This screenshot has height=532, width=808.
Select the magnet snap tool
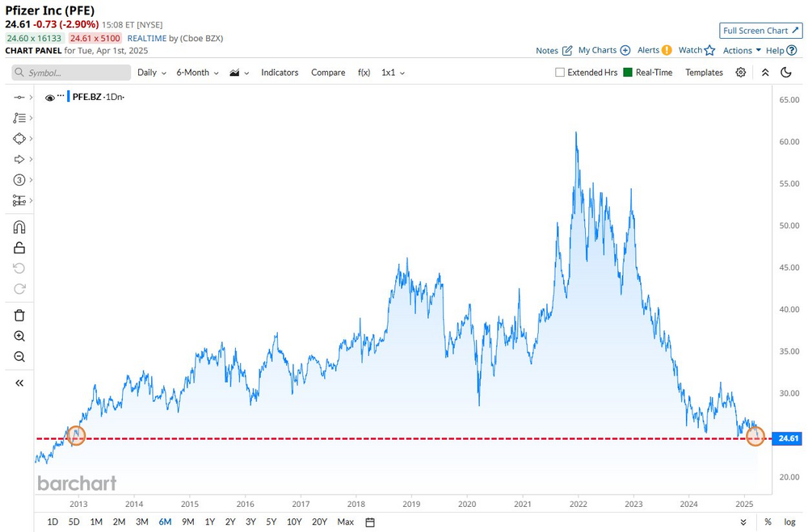coord(19,227)
